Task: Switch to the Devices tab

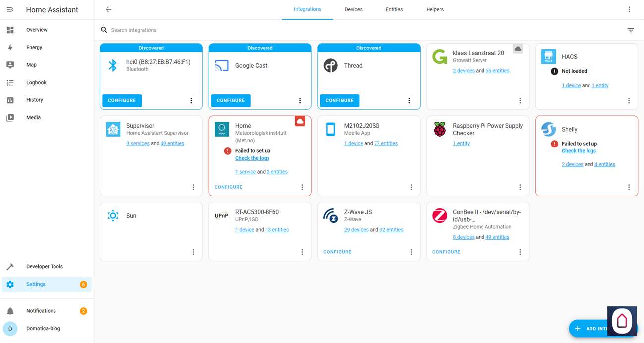Action: click(353, 9)
